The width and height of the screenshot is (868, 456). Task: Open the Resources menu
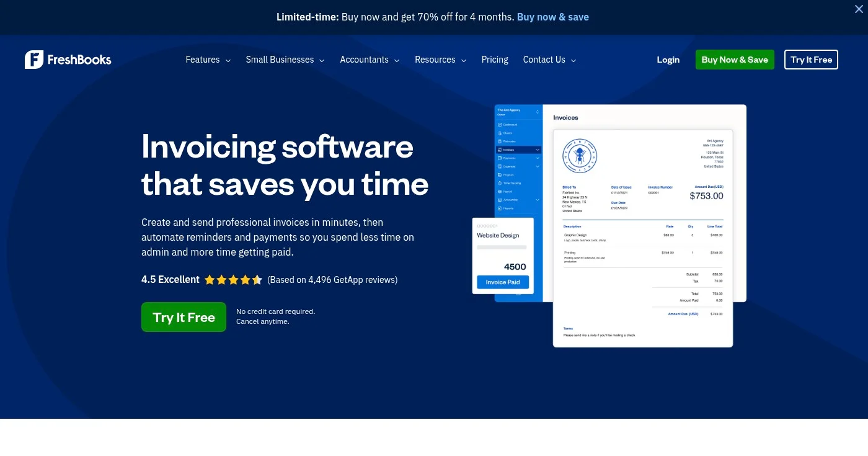point(435,60)
